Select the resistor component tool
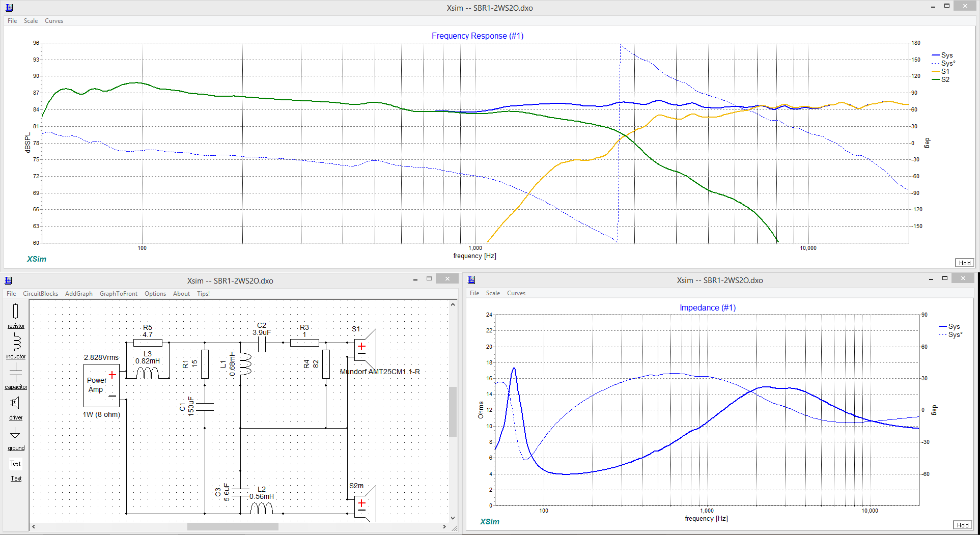 point(16,316)
